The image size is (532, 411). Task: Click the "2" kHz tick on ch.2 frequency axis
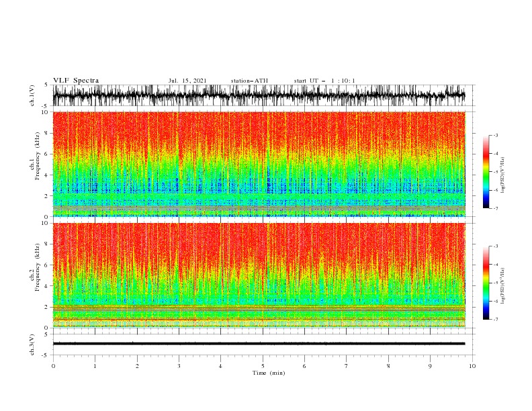coord(47,307)
